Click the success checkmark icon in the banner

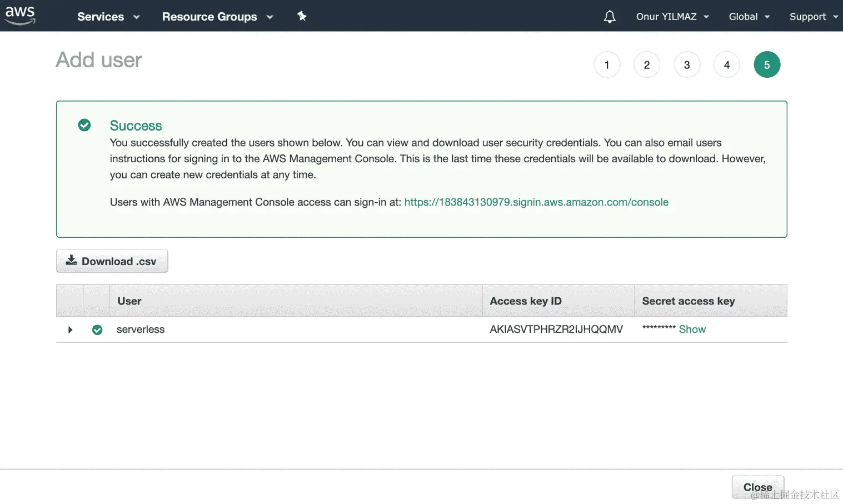pos(84,125)
